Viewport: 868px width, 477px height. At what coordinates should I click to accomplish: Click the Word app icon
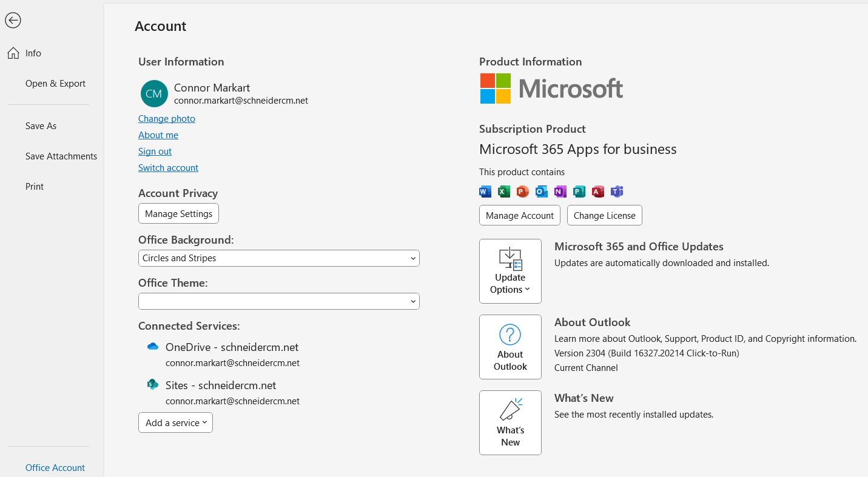click(x=485, y=192)
